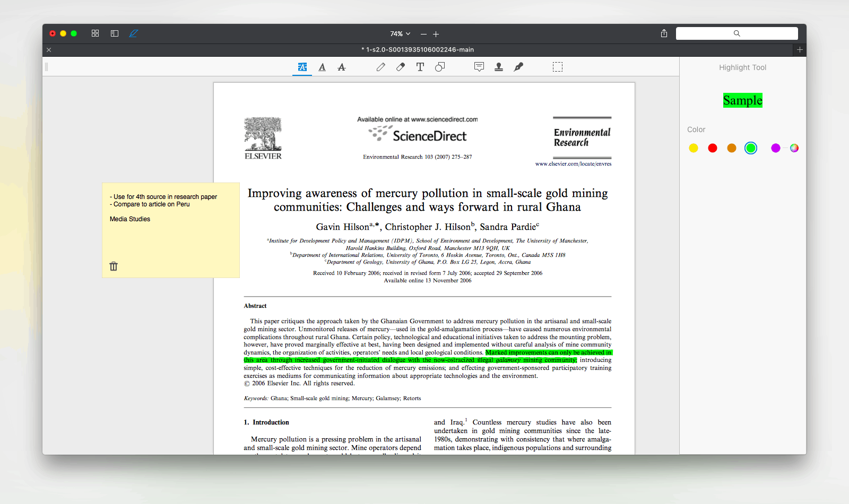Viewport: 849px width, 504px height.
Task: Delete the sticky note using trash icon
Action: click(114, 266)
